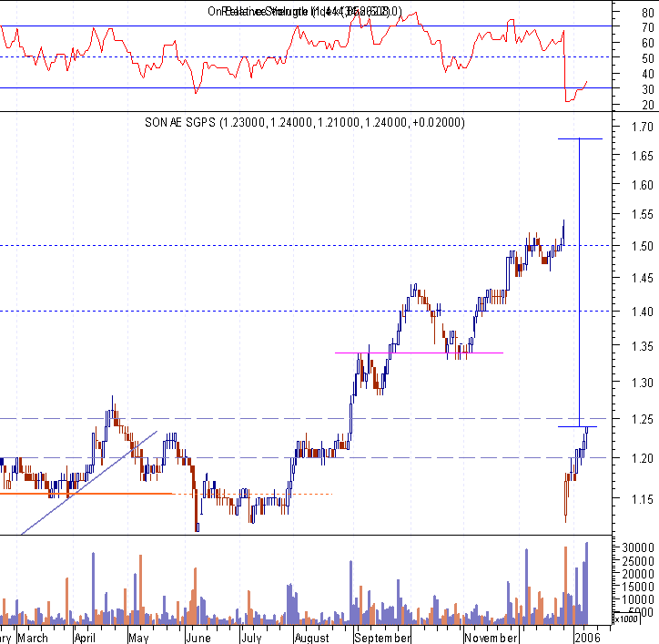Click the SON AE SGPS chart title
Viewport: 659px width, 644px height.
coord(305,122)
